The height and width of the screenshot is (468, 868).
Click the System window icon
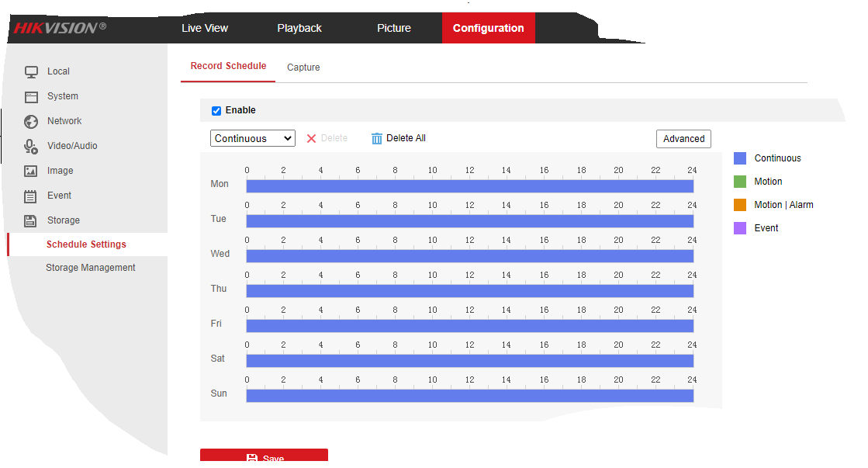[x=31, y=97]
